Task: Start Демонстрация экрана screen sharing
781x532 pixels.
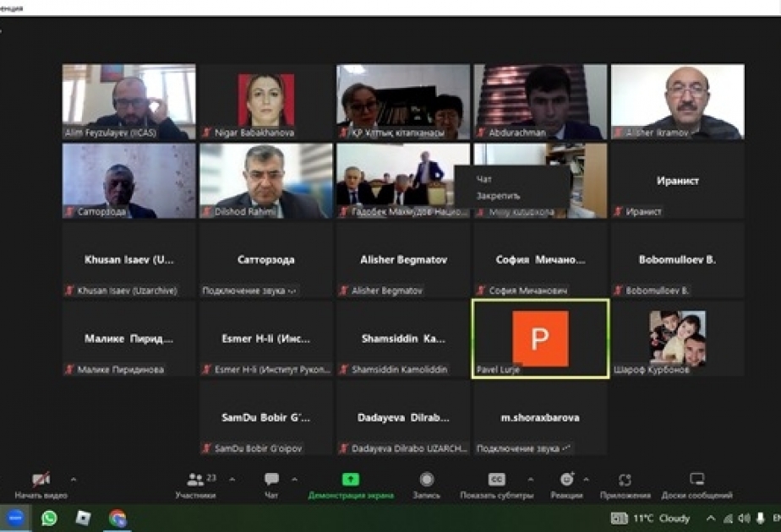Action: point(351,486)
